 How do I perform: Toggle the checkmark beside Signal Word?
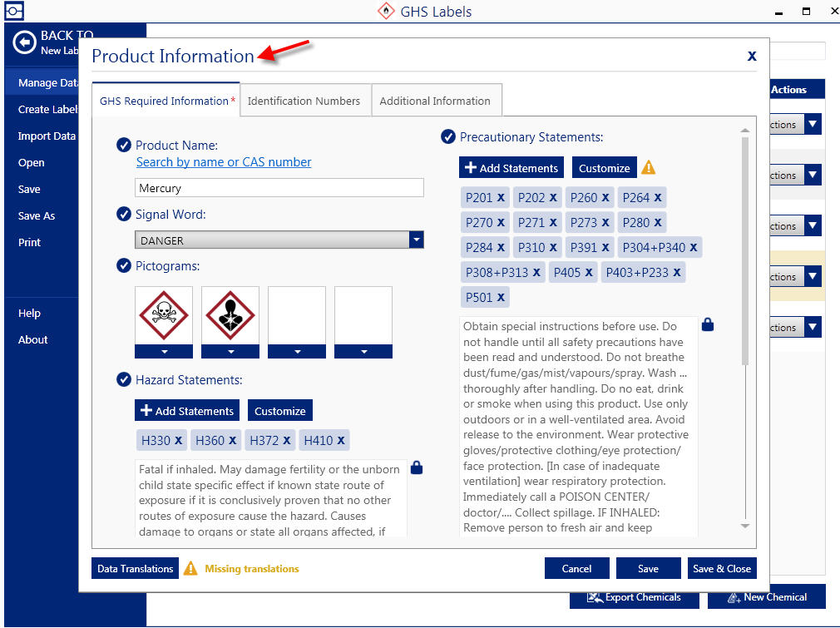[124, 214]
